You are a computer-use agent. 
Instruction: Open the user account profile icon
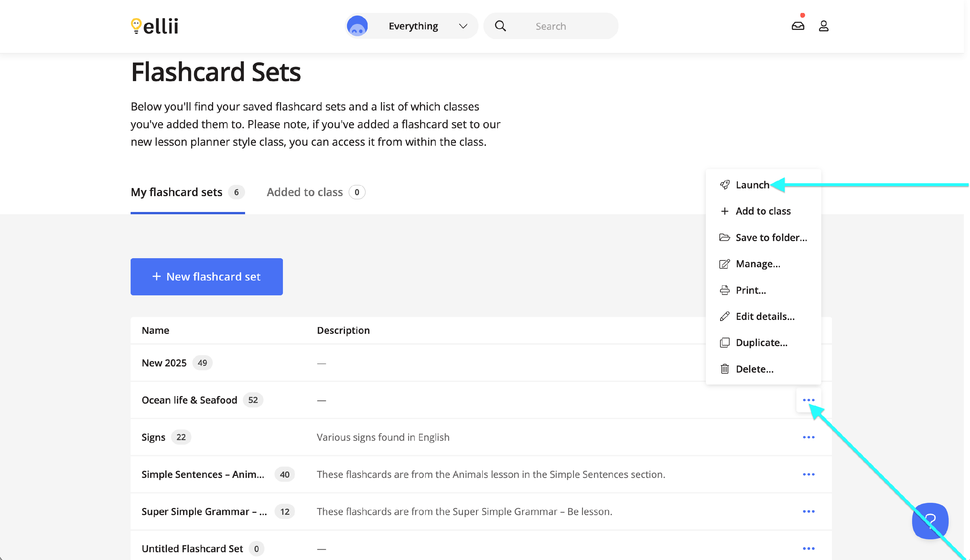tap(824, 26)
